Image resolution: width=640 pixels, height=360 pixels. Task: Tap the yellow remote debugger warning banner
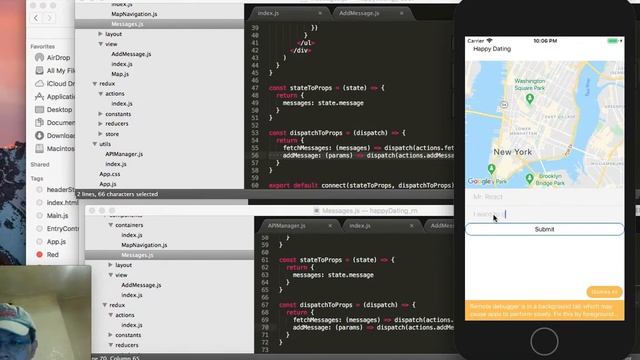click(544, 310)
